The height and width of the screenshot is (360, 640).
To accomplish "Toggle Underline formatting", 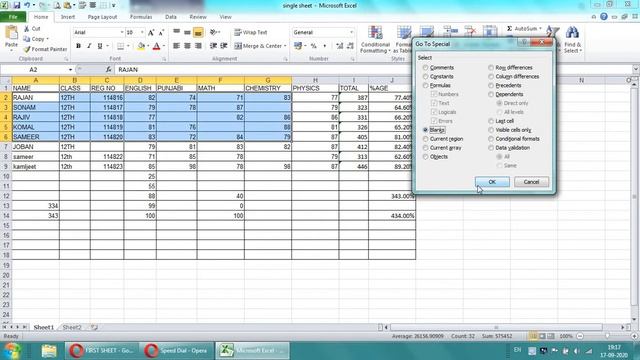I will click(x=100, y=46).
